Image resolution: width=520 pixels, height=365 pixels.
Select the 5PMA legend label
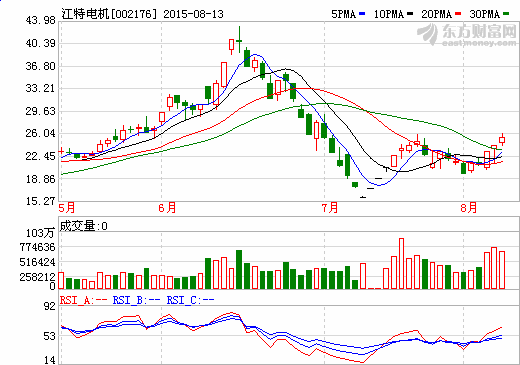click(x=344, y=14)
